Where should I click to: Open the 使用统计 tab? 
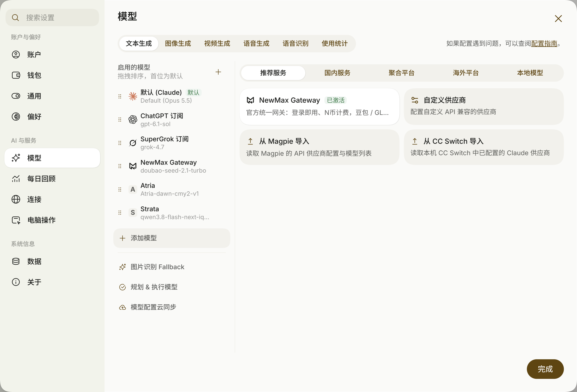click(x=335, y=44)
